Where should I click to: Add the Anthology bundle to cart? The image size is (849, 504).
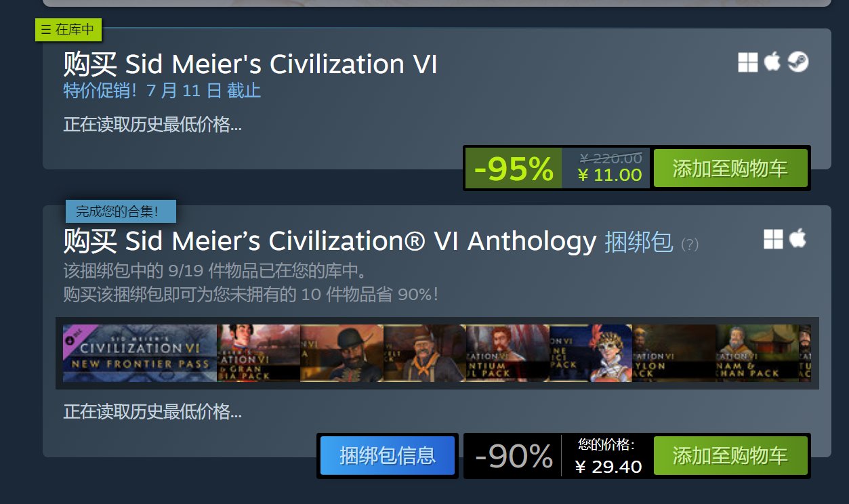pyautogui.click(x=730, y=456)
